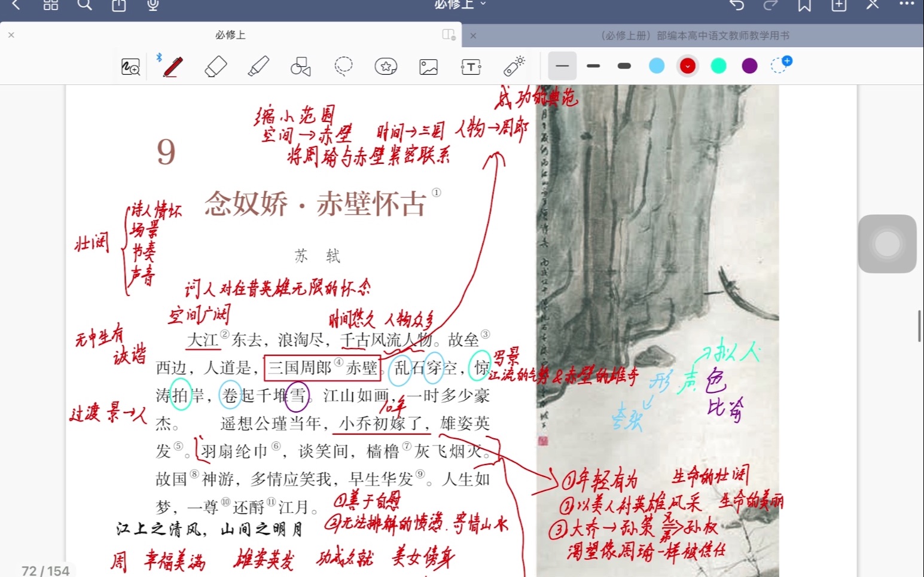Open the Elements sticker tool
The image size is (924, 577).
coord(386,66)
